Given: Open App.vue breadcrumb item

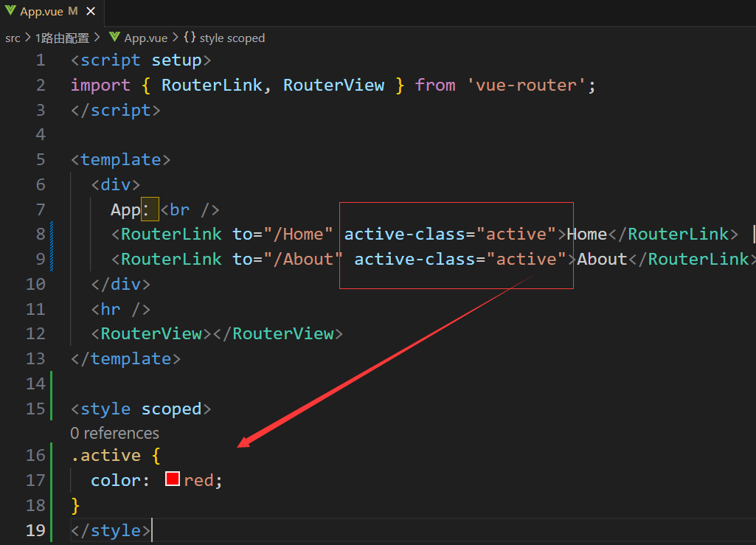Looking at the screenshot, I should coord(145,38).
